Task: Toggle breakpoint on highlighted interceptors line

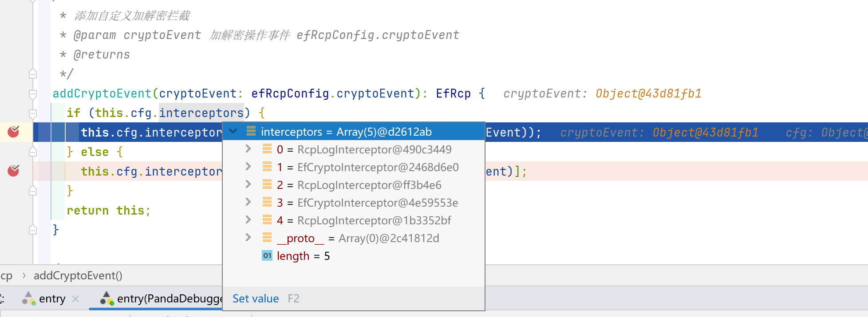Action: tap(14, 132)
